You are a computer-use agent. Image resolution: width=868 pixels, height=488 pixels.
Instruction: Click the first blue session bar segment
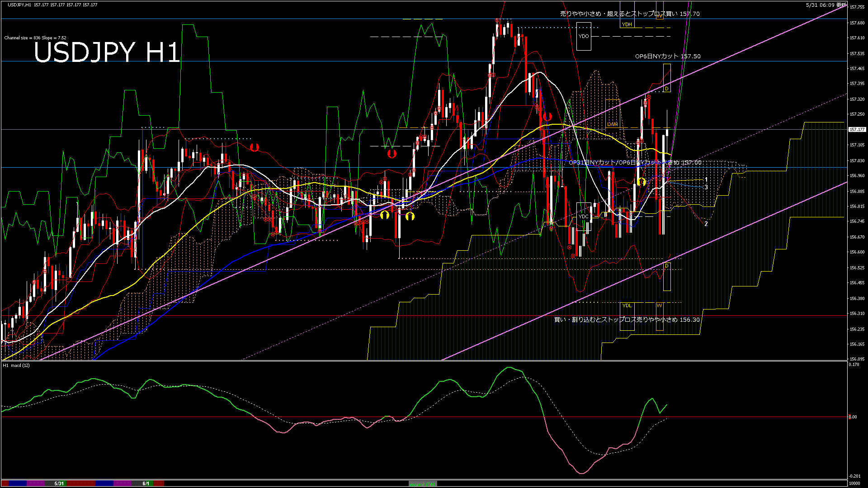(18, 483)
